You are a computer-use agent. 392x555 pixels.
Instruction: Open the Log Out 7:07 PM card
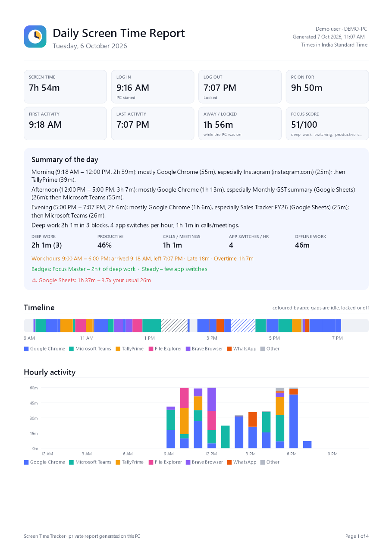click(x=240, y=87)
